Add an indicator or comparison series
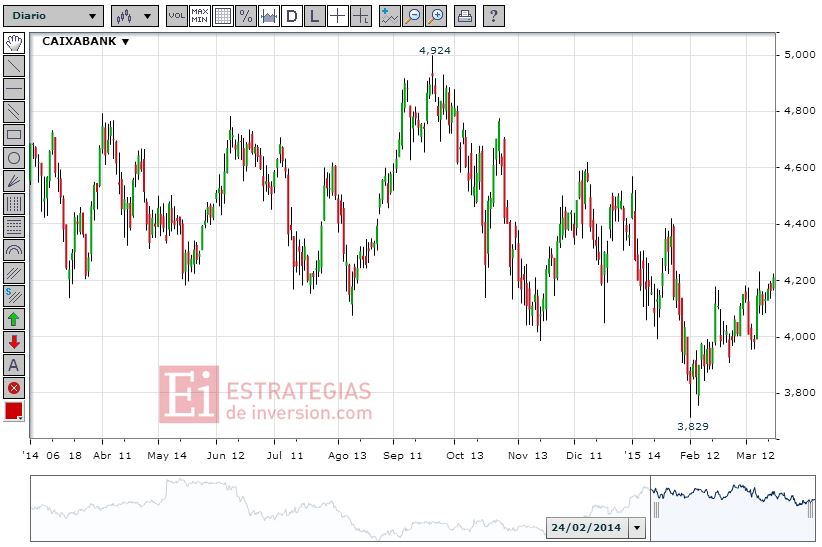822x547 pixels. coord(390,16)
